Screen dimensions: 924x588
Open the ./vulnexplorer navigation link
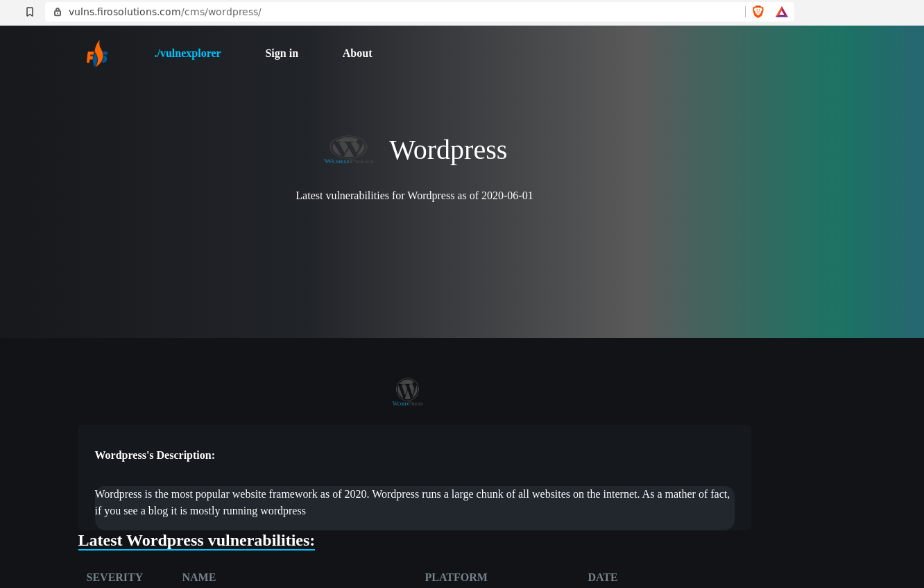[x=187, y=53]
